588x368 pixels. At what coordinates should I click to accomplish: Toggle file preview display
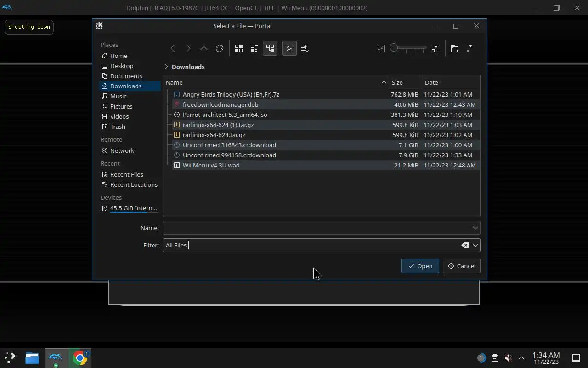click(289, 48)
